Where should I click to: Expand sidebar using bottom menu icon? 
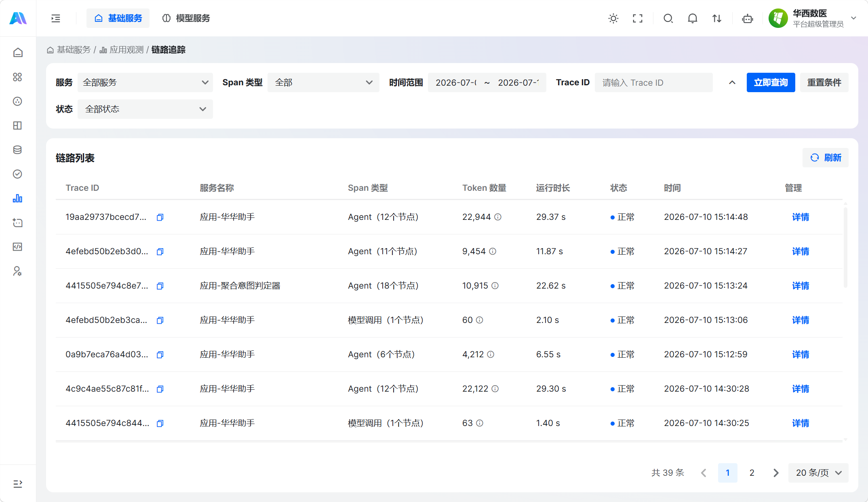(x=17, y=483)
